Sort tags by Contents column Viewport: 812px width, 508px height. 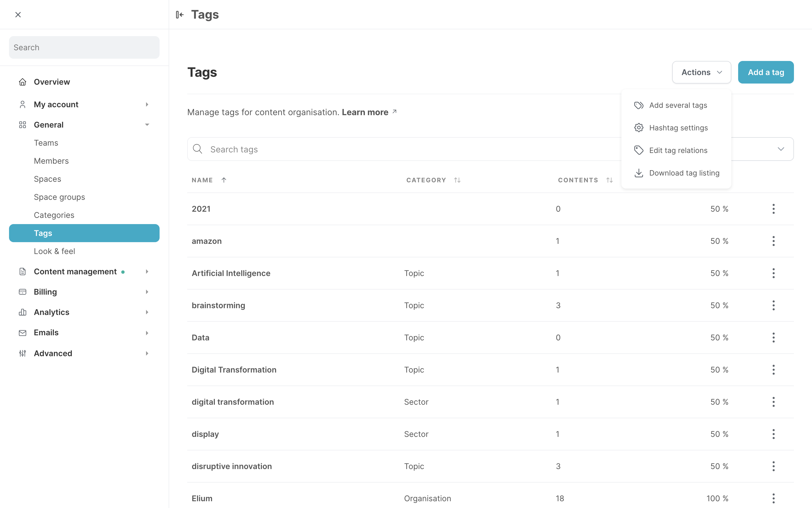610,180
